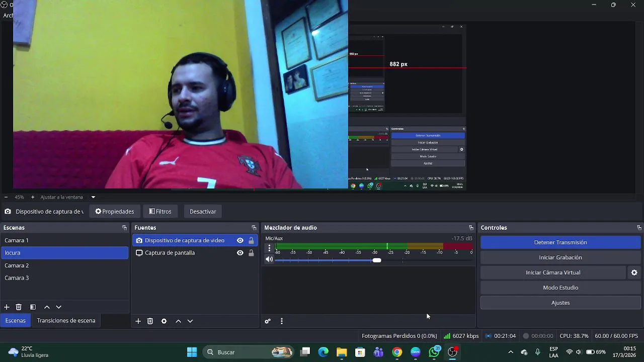Image resolution: width=644 pixels, height=362 pixels.
Task: Move the selected source up
Action: 178,321
